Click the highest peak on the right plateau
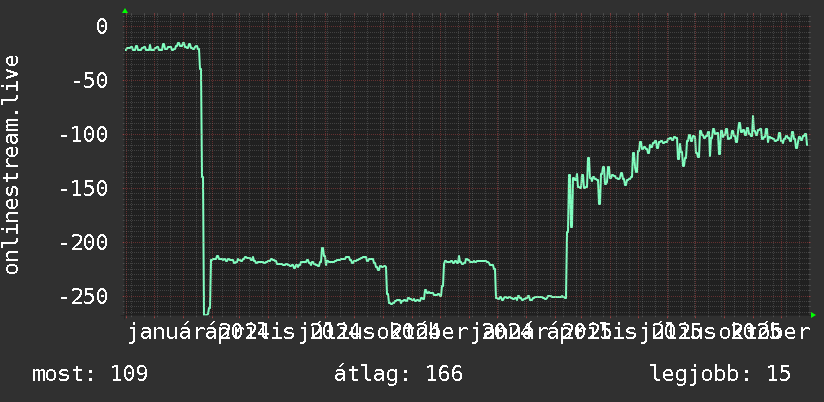Image resolution: width=824 pixels, height=402 pixels. (753, 117)
